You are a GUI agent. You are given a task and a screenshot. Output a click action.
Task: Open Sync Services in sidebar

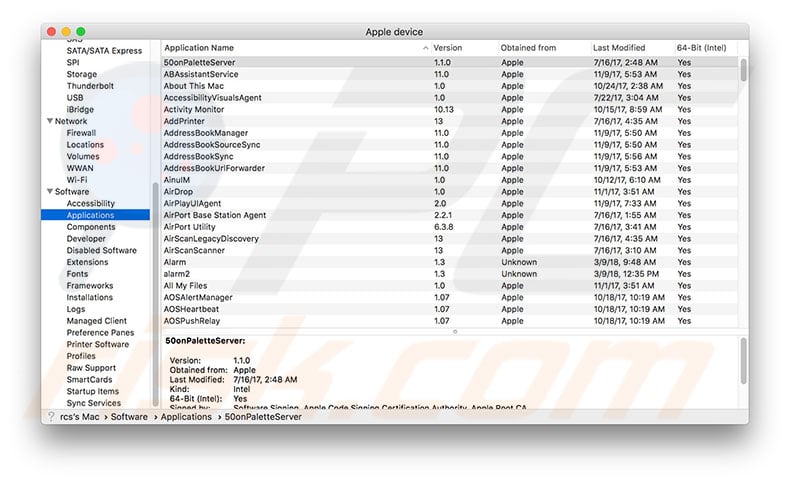[94, 403]
